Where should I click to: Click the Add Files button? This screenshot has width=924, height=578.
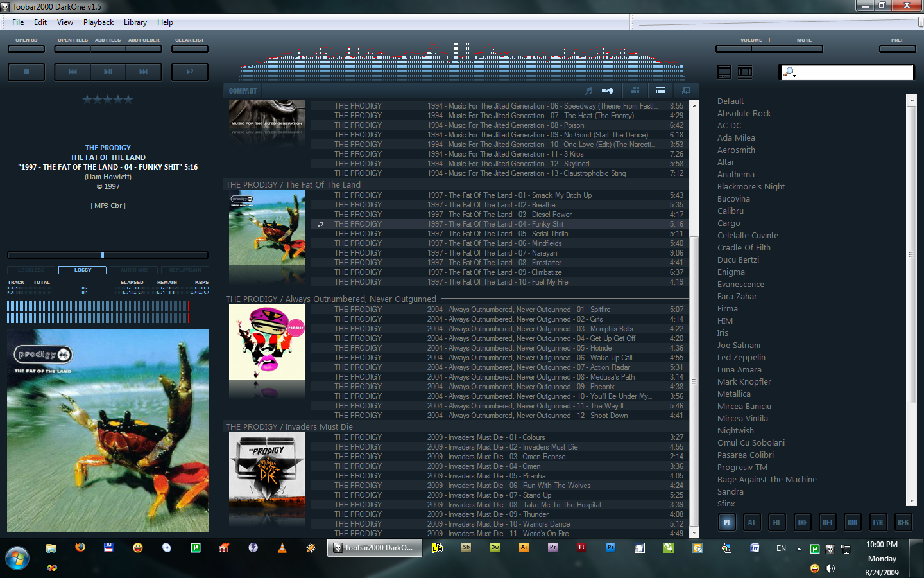coord(108,48)
